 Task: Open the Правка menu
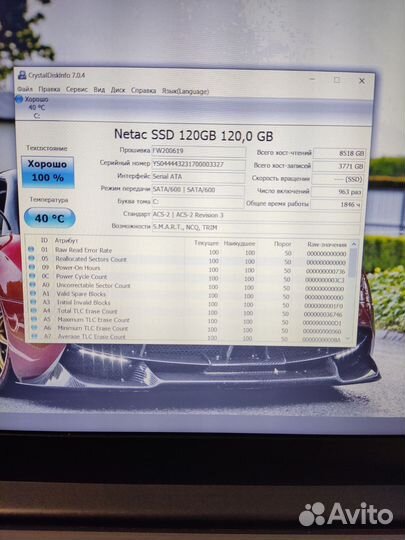49,89
